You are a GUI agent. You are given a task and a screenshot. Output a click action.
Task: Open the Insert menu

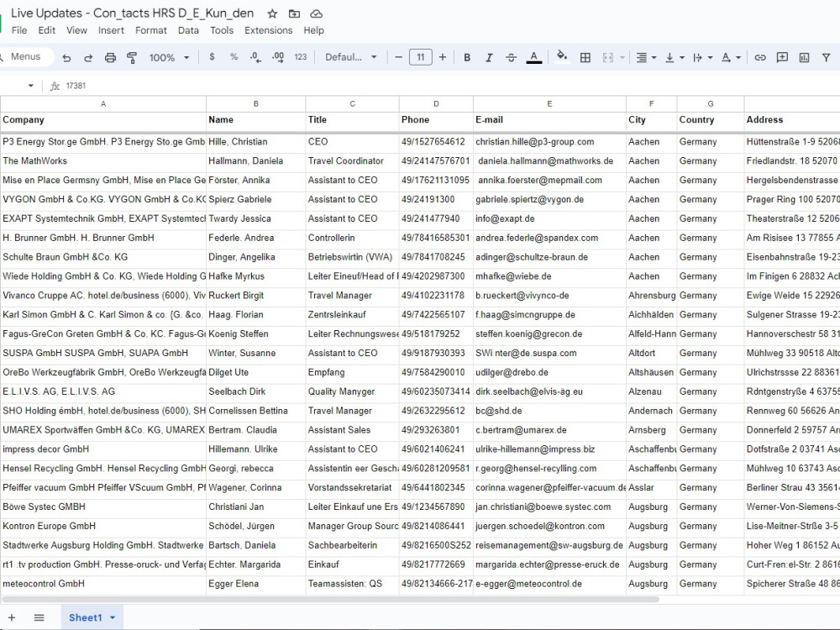[x=111, y=30]
